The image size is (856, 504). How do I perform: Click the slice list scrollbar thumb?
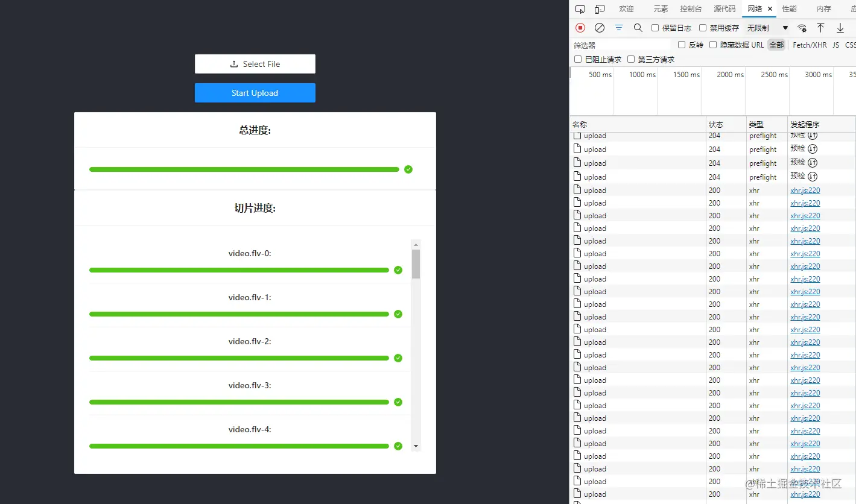pyautogui.click(x=416, y=264)
